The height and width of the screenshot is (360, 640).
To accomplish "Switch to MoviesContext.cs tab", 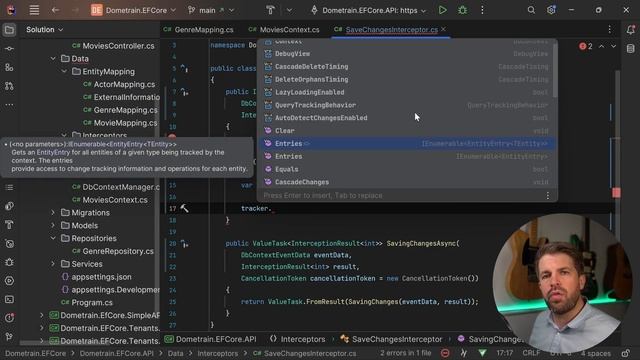I will pos(284,30).
